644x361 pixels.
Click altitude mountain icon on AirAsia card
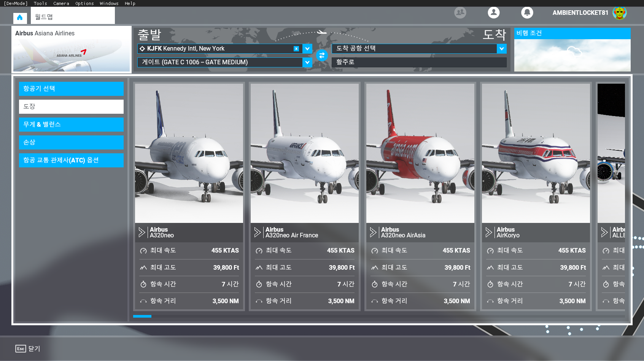pos(375,267)
